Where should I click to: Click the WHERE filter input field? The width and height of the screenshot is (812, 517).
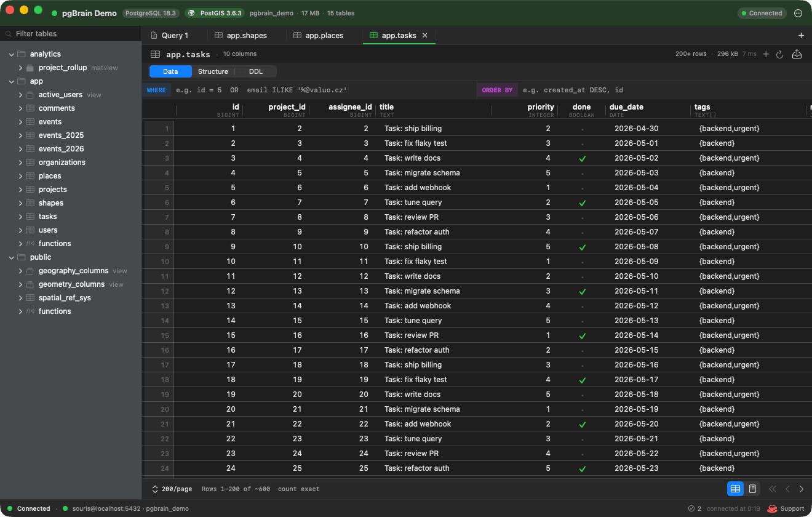click(324, 90)
